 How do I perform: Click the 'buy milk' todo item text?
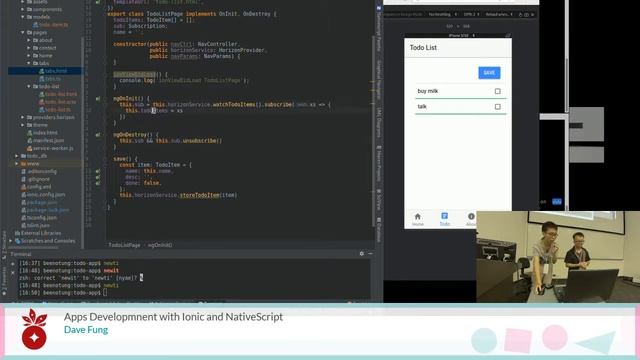click(428, 91)
